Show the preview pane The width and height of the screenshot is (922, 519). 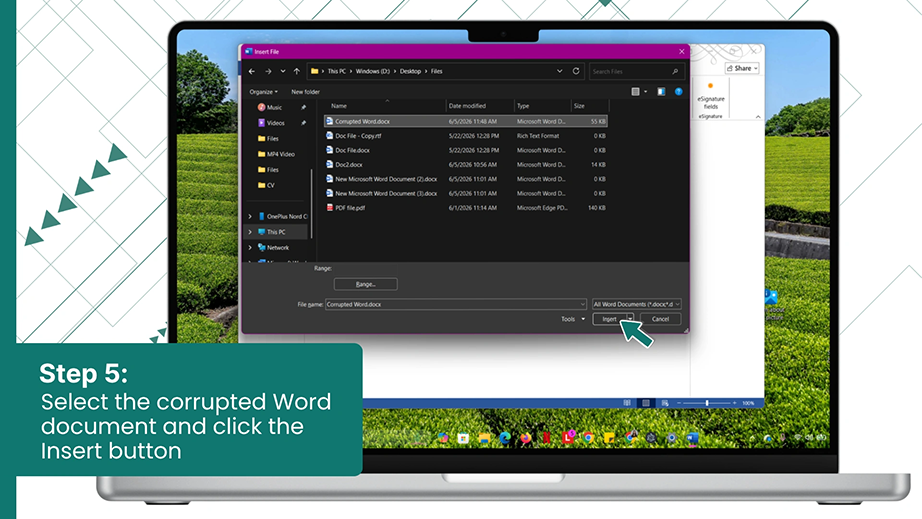[662, 92]
